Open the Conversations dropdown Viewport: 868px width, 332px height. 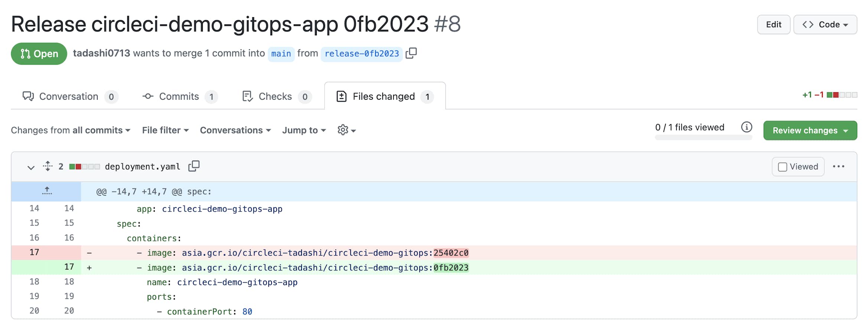pos(235,130)
